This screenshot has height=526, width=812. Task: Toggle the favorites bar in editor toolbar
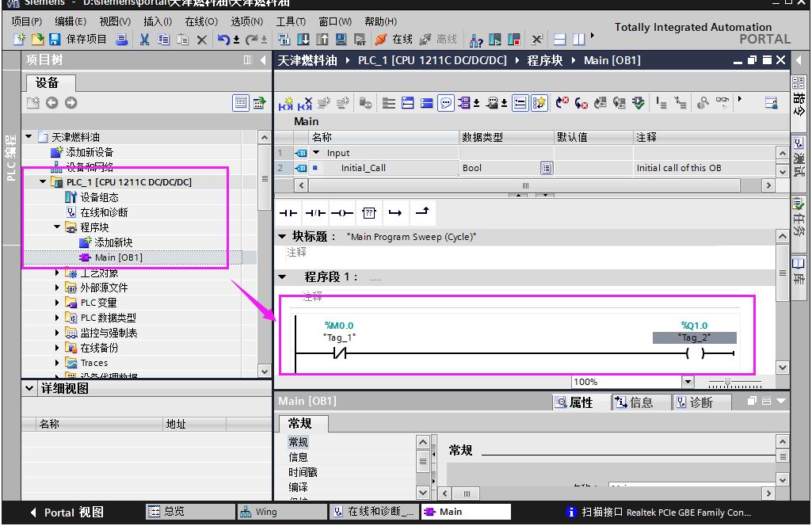pos(539,103)
